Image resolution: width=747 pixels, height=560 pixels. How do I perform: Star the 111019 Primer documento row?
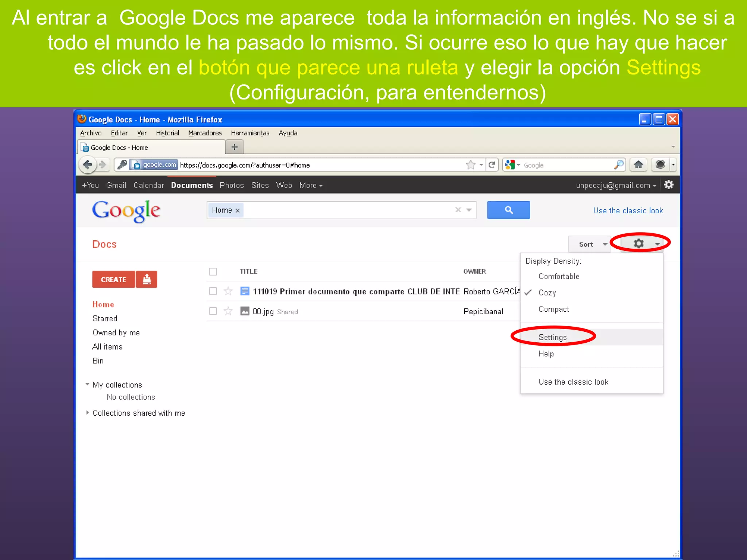click(228, 291)
